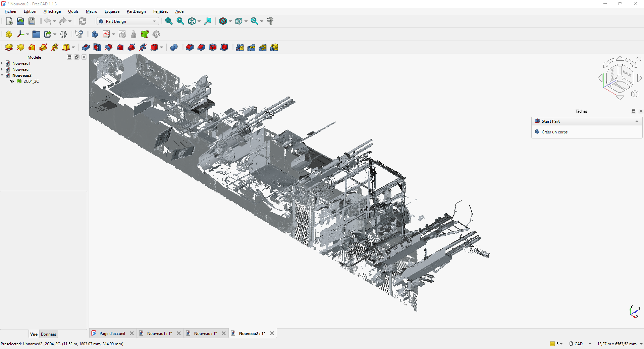This screenshot has height=349, width=644.
Task: Apply the Fillet tool
Action: pos(190,47)
